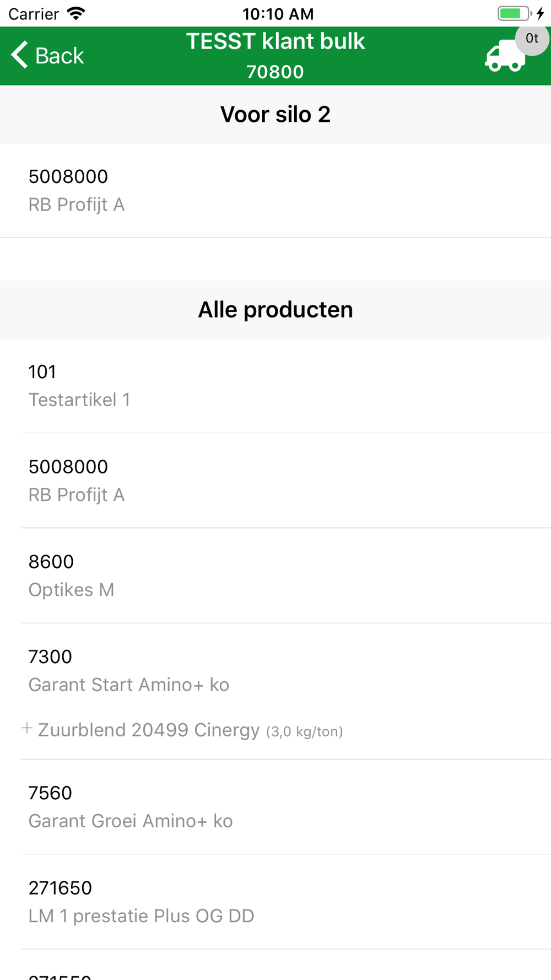
Task: Tap the 0t tonnage badge
Action: (532, 38)
